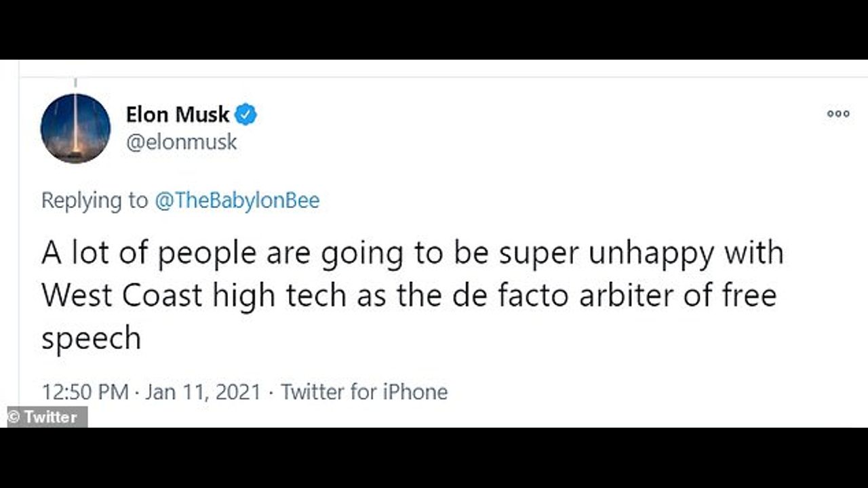Open the @TheBabylonBee mention link
868x488 pixels.
coord(237,201)
